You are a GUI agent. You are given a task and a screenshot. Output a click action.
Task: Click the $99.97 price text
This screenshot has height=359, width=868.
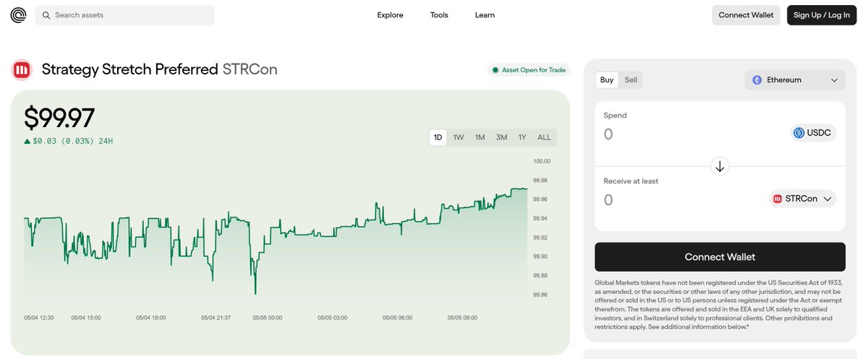(x=59, y=118)
